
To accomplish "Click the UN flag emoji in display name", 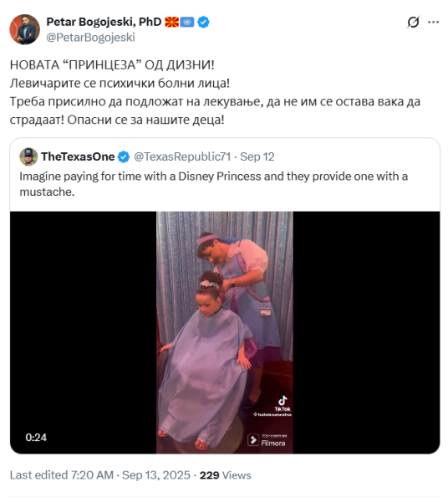I will click(x=187, y=22).
